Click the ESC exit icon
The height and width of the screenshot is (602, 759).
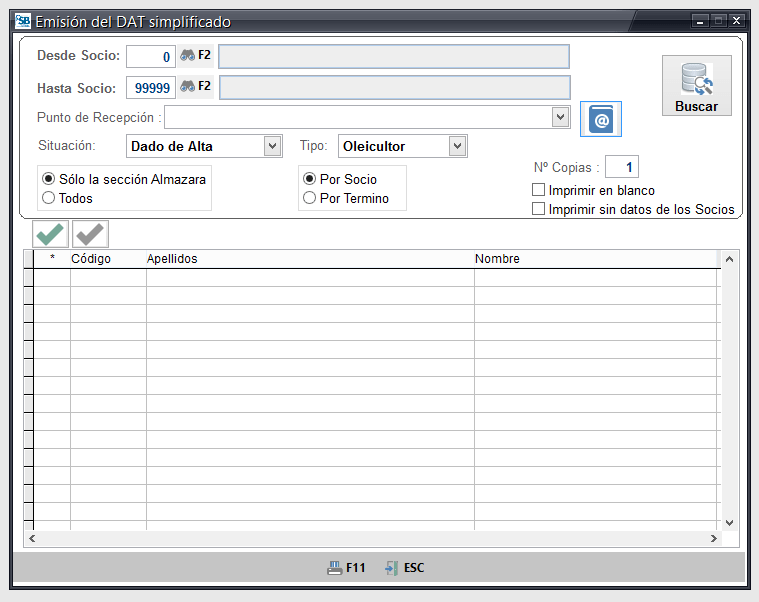tap(392, 568)
